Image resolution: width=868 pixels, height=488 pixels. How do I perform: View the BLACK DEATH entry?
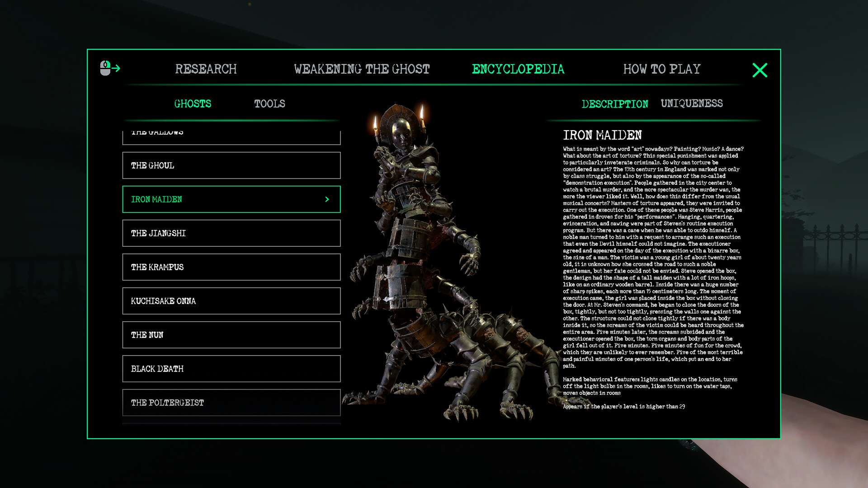[231, 369]
